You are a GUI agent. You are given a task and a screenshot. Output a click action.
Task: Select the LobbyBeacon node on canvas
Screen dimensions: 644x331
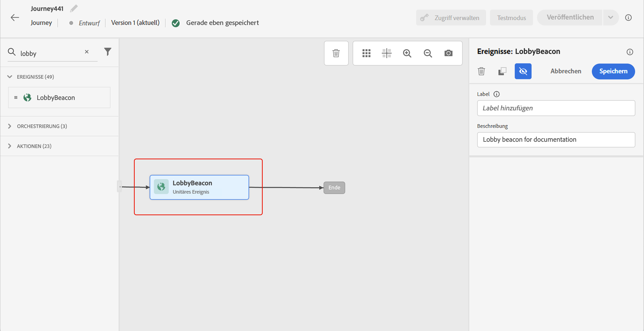pos(199,187)
